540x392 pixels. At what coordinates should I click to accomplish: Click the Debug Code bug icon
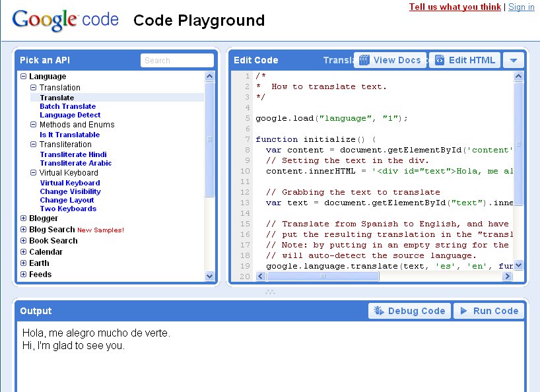[x=379, y=311]
